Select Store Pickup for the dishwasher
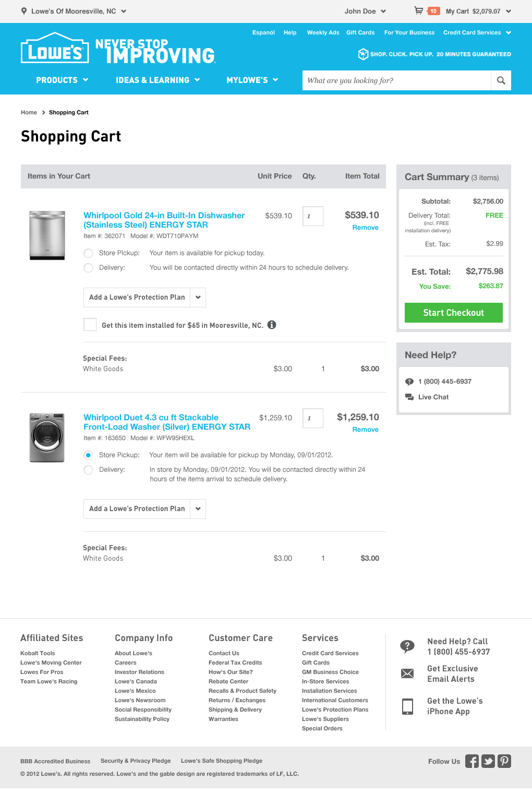This screenshot has height=805, width=532. click(88, 253)
